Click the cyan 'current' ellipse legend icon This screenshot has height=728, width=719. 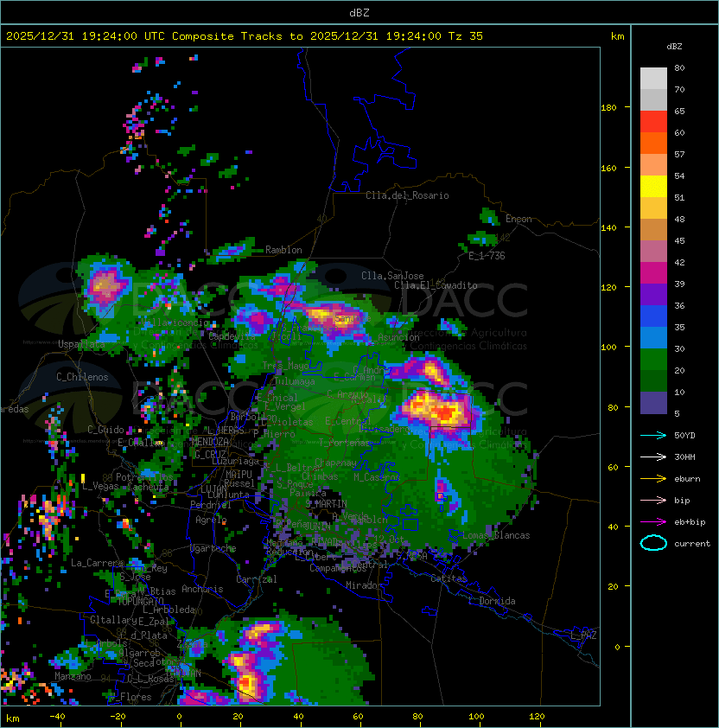(x=653, y=543)
